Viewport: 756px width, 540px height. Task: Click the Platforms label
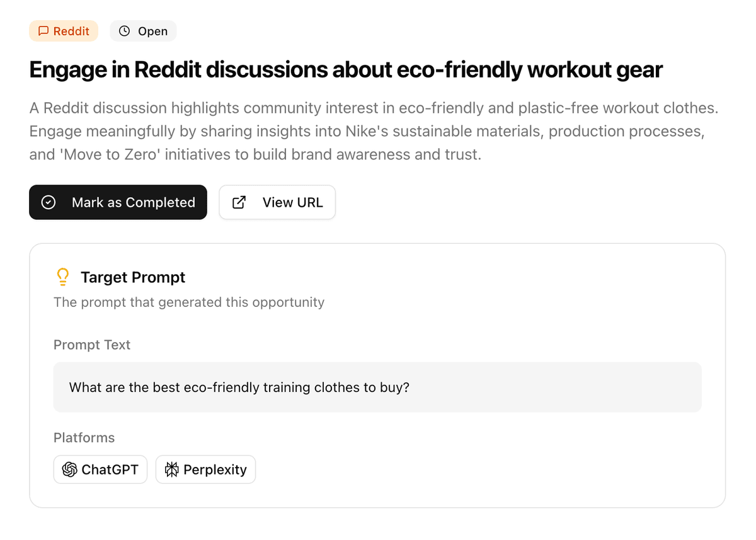click(84, 437)
